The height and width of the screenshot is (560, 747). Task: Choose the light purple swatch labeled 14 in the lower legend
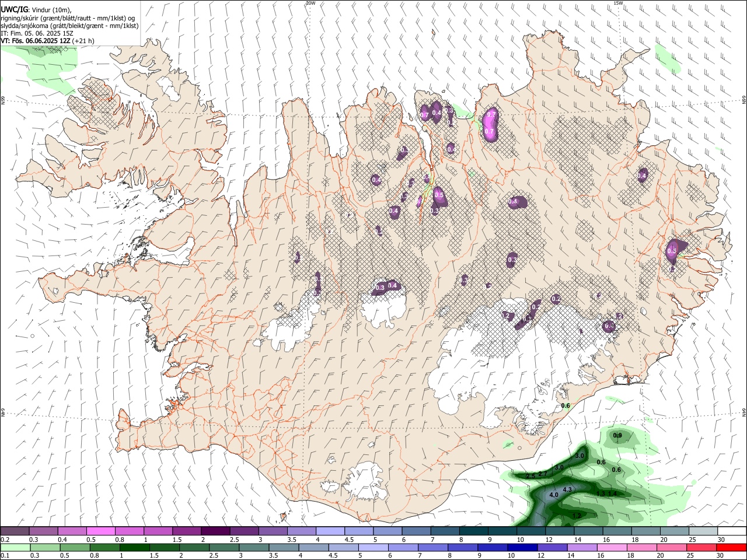pos(582,547)
